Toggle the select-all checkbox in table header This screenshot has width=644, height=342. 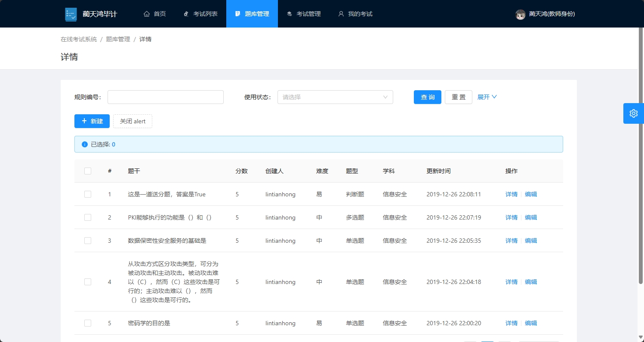(x=88, y=171)
